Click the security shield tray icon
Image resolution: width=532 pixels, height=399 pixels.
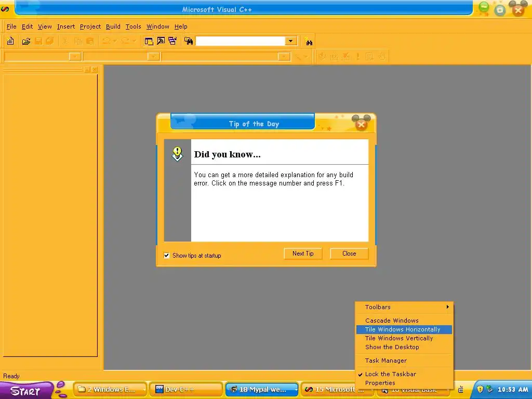tap(480, 389)
